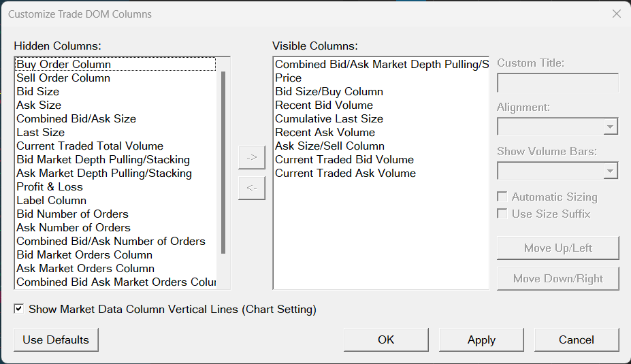
Task: Click the right arrow move button
Action: [x=251, y=157]
